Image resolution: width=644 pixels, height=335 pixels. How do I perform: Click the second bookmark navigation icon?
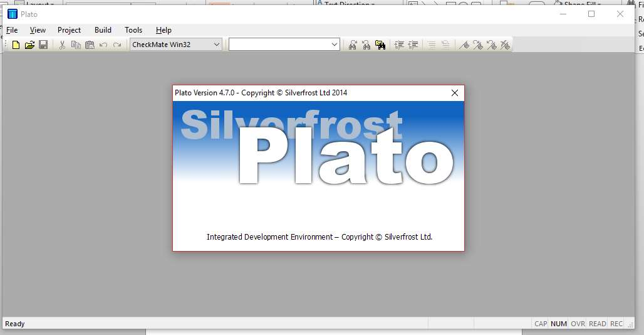coord(477,45)
